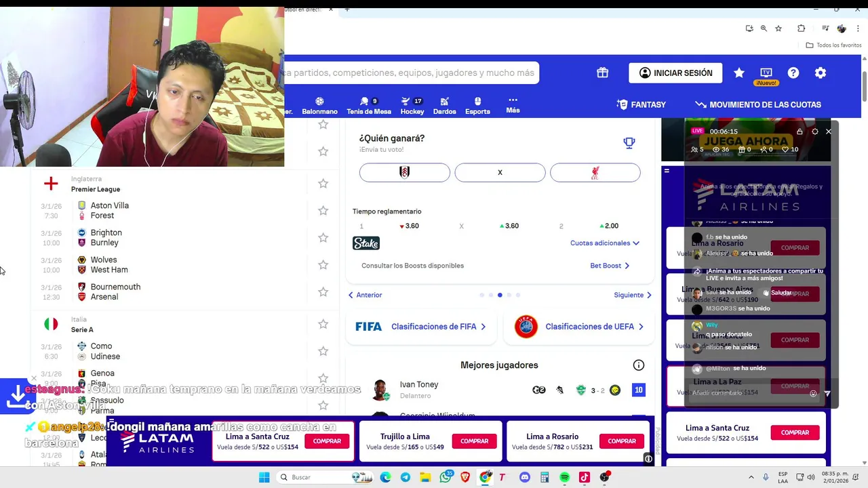Open the gift rewards icon
This screenshot has height=488, width=868.
point(602,73)
